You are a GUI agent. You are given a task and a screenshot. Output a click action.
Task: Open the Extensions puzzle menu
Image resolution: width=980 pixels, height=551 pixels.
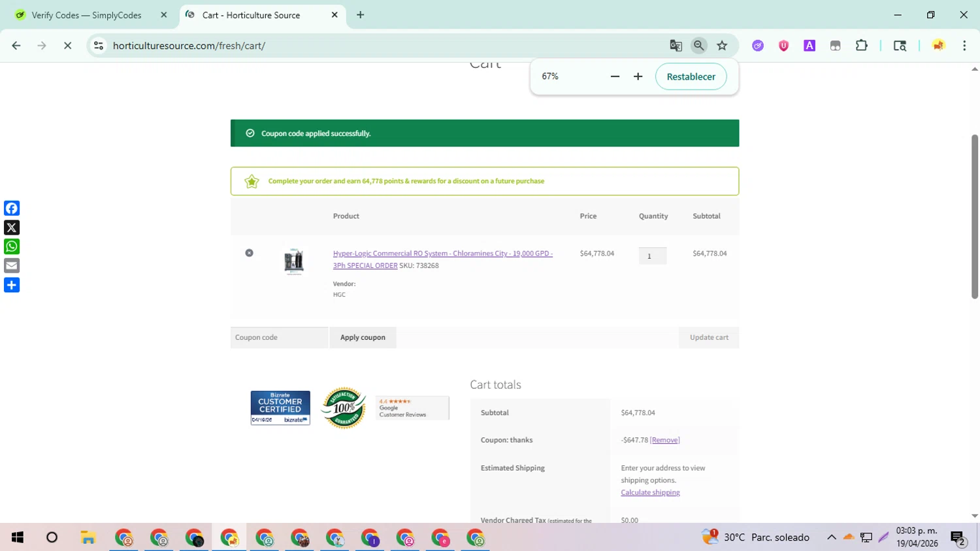[x=862, y=46]
